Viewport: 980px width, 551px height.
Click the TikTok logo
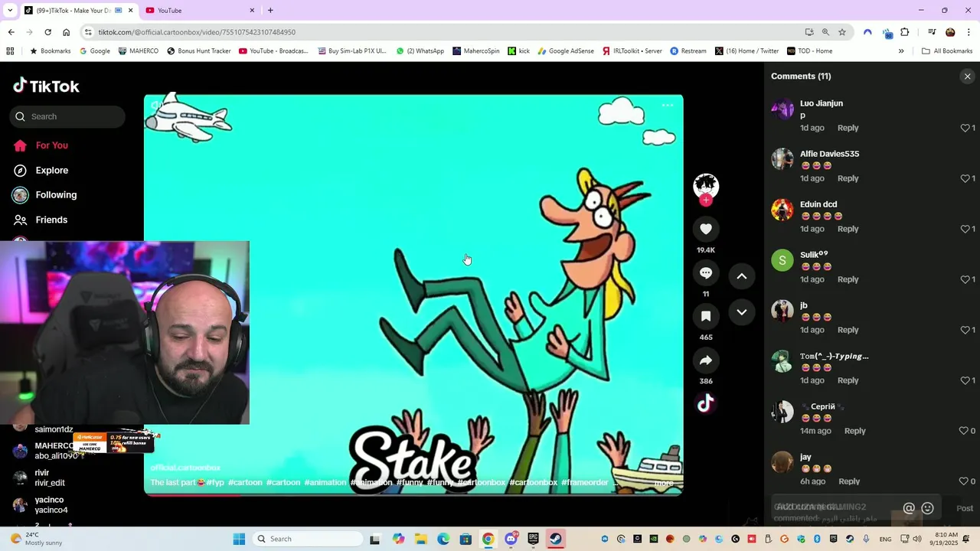[46, 86]
